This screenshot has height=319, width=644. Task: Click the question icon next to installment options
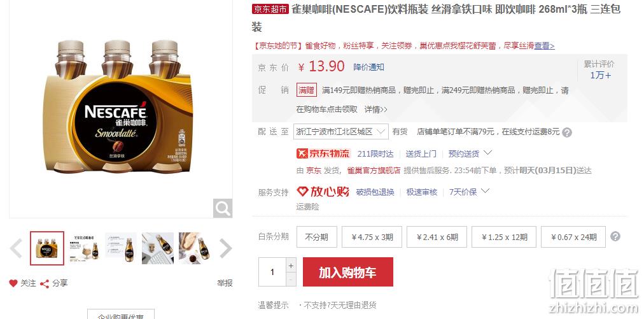coord(615,236)
